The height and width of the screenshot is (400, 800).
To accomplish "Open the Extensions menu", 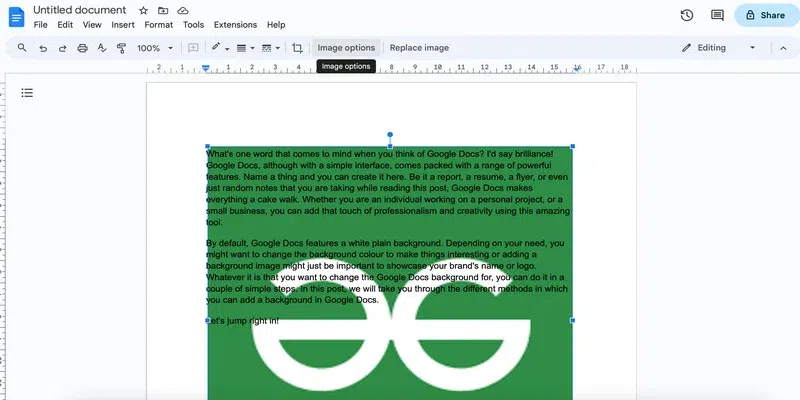I will [x=235, y=24].
